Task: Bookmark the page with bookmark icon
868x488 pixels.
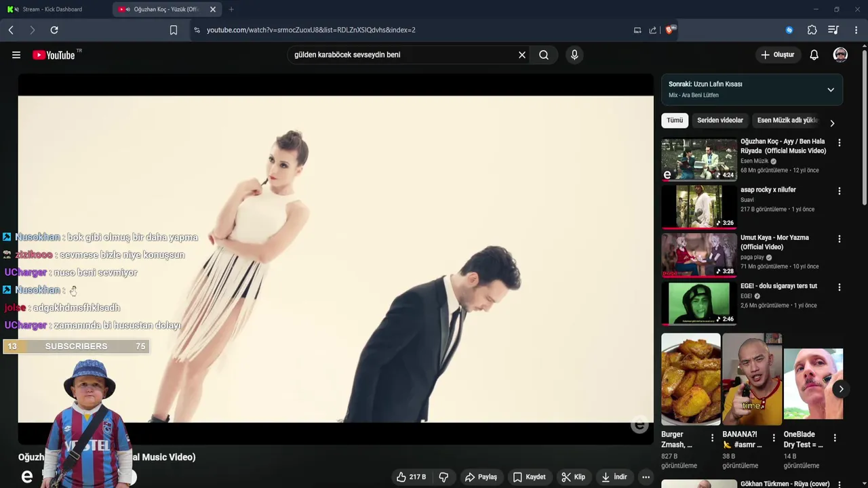Action: (174, 30)
